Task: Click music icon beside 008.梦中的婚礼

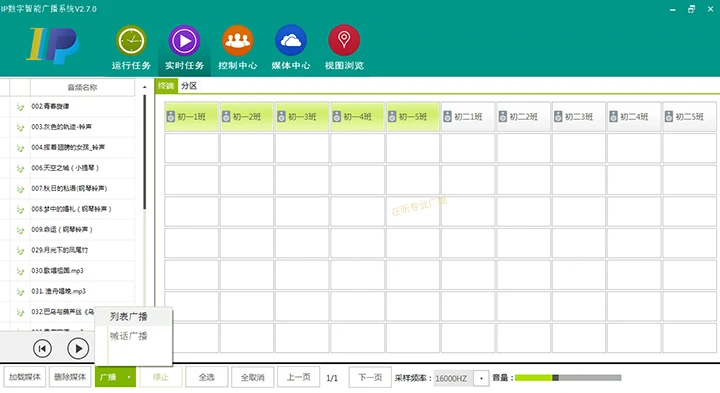Action: [20, 209]
